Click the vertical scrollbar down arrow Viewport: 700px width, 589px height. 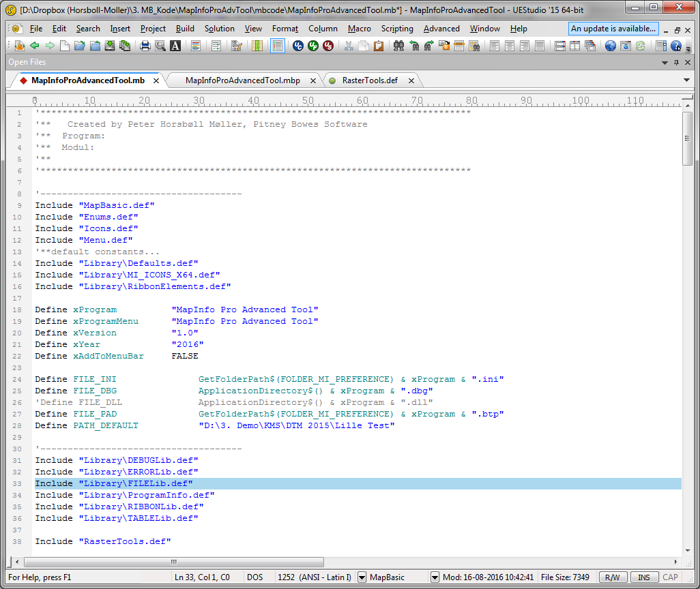pos(688,551)
